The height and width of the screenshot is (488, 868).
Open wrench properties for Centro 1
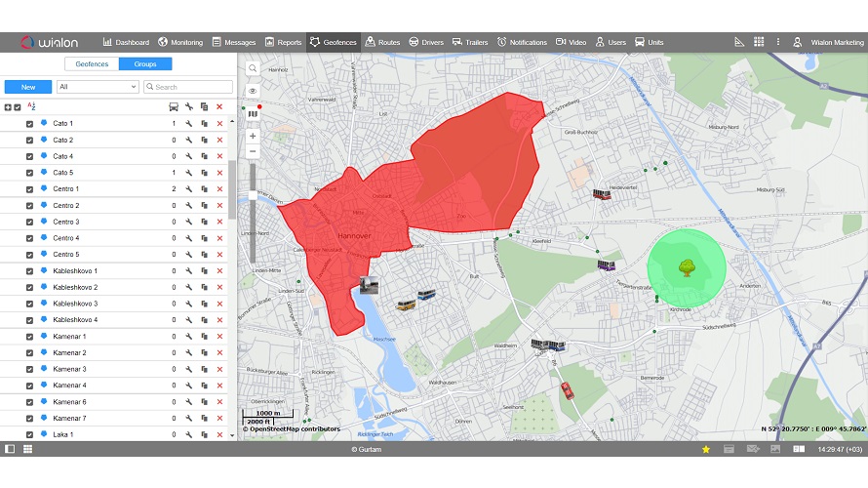coord(188,189)
